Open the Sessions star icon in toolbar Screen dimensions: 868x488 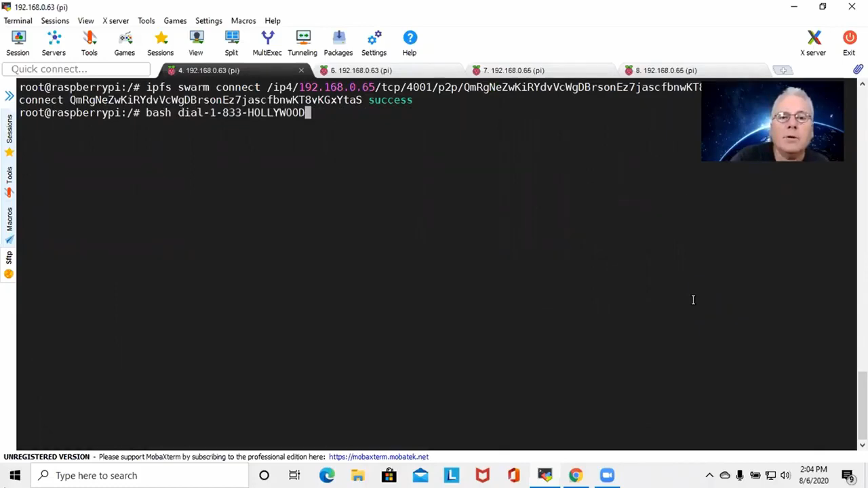tap(161, 43)
